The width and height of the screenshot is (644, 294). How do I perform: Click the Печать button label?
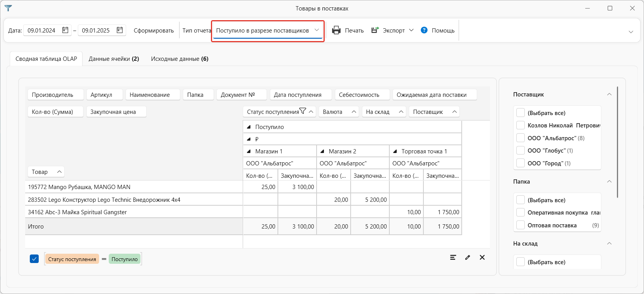[x=354, y=31]
